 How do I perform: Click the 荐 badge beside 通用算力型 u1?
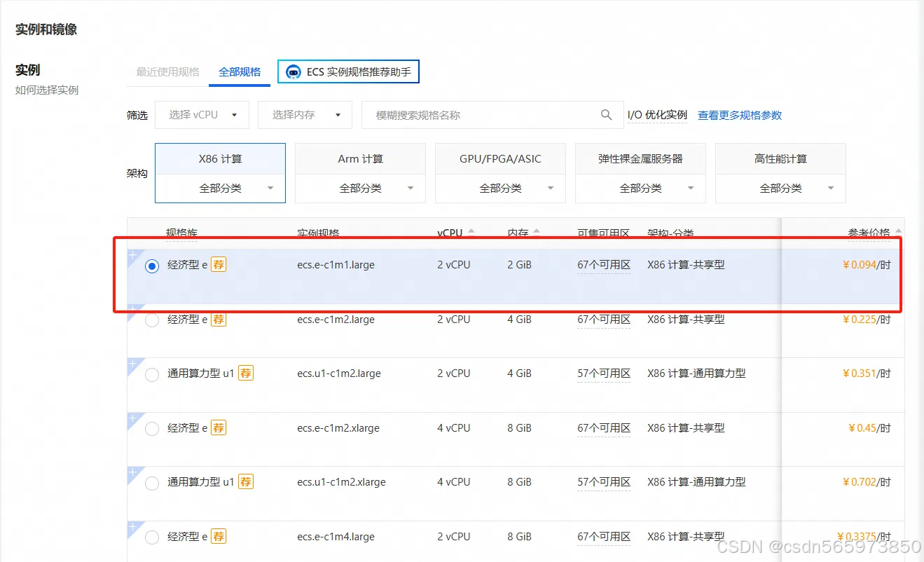[245, 373]
